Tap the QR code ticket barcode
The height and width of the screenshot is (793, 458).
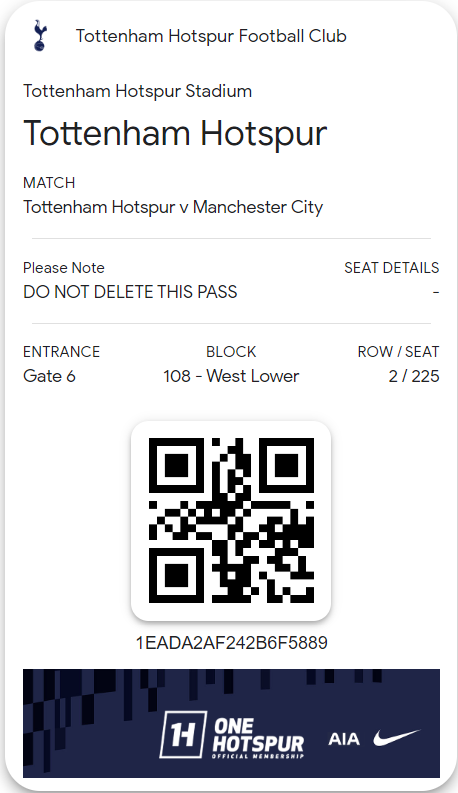pyautogui.click(x=231, y=520)
